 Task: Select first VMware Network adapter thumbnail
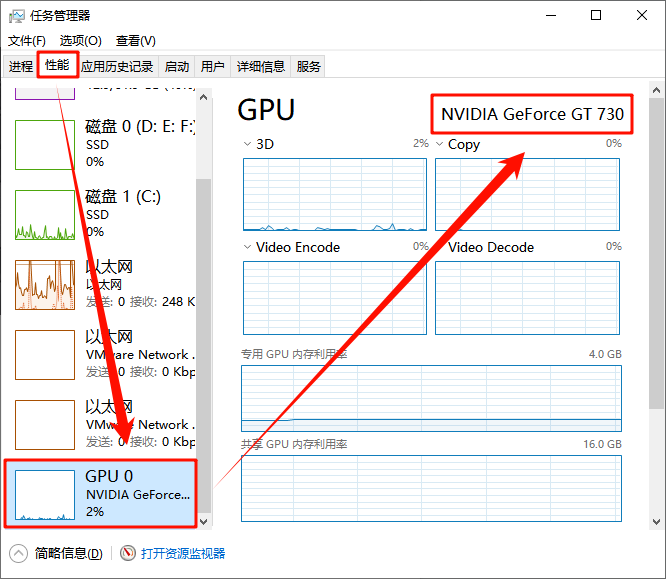[x=45, y=355]
